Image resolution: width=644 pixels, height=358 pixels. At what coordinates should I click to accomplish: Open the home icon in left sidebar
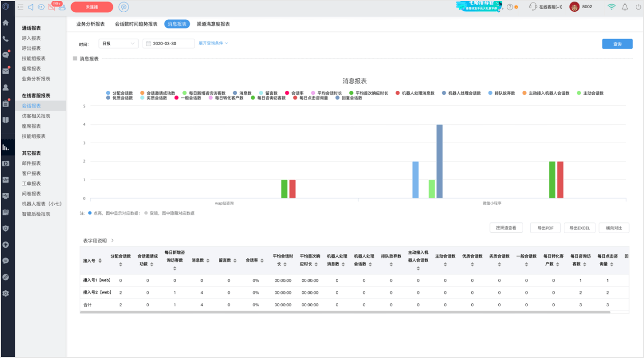pos(6,23)
